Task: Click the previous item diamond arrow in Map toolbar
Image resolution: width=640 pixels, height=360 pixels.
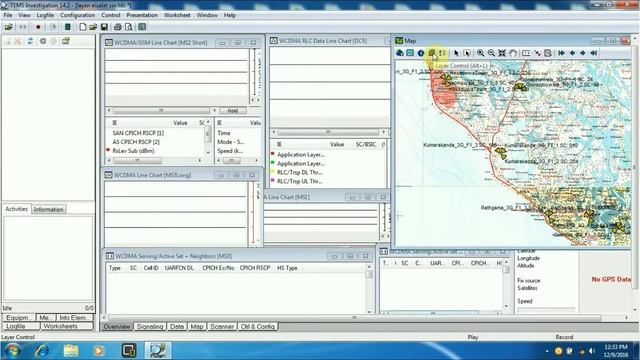Action: tap(572, 53)
